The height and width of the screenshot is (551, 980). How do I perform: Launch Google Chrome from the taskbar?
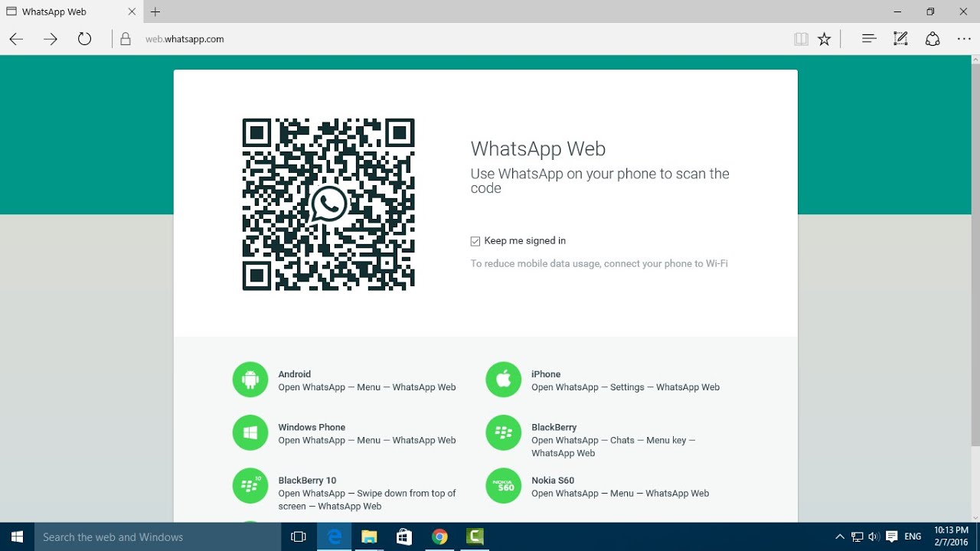[x=439, y=537]
